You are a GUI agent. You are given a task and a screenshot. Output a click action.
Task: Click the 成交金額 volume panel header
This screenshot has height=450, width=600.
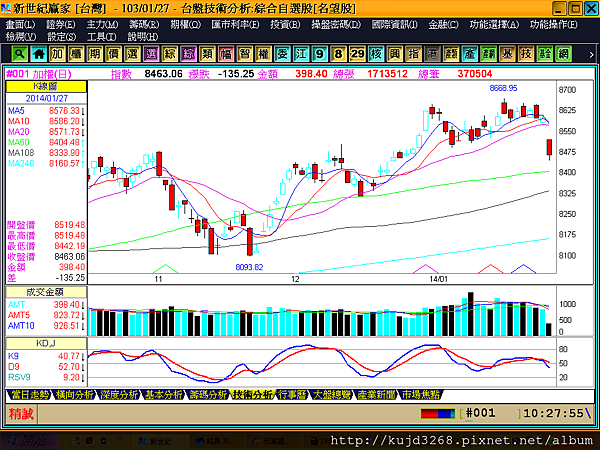tap(46, 292)
